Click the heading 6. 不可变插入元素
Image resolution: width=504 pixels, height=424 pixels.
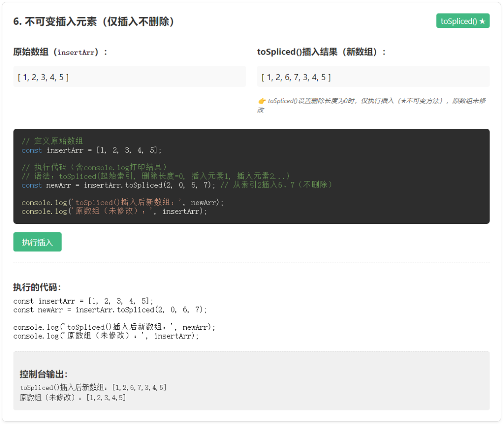pos(93,21)
